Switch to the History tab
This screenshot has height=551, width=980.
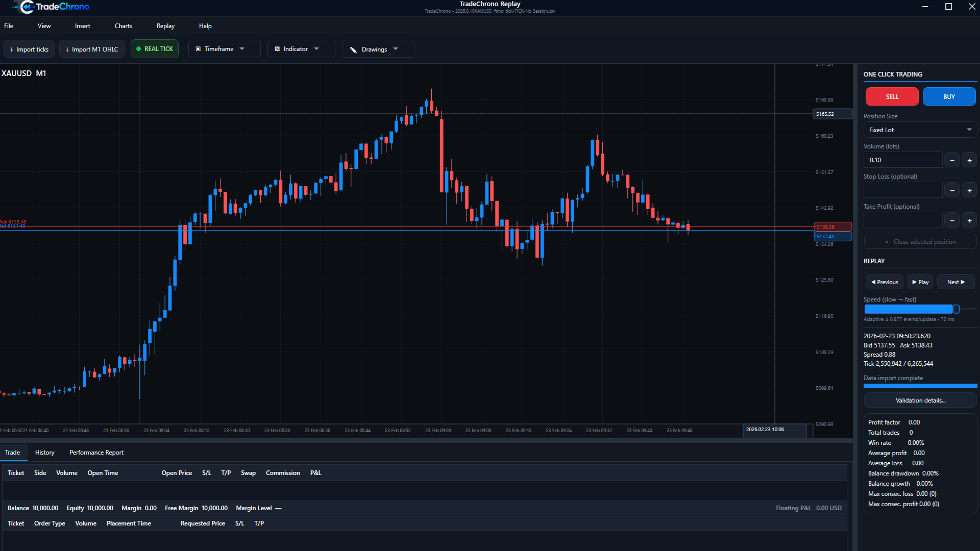click(45, 453)
